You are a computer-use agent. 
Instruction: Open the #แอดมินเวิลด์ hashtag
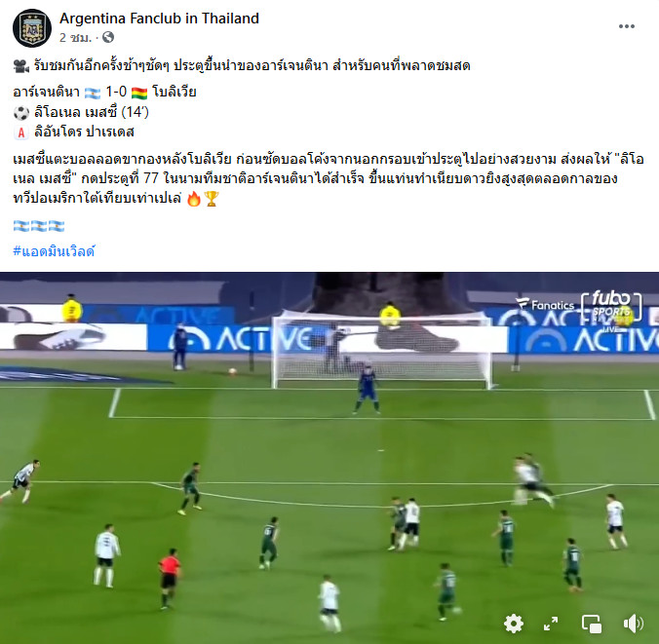(x=54, y=251)
